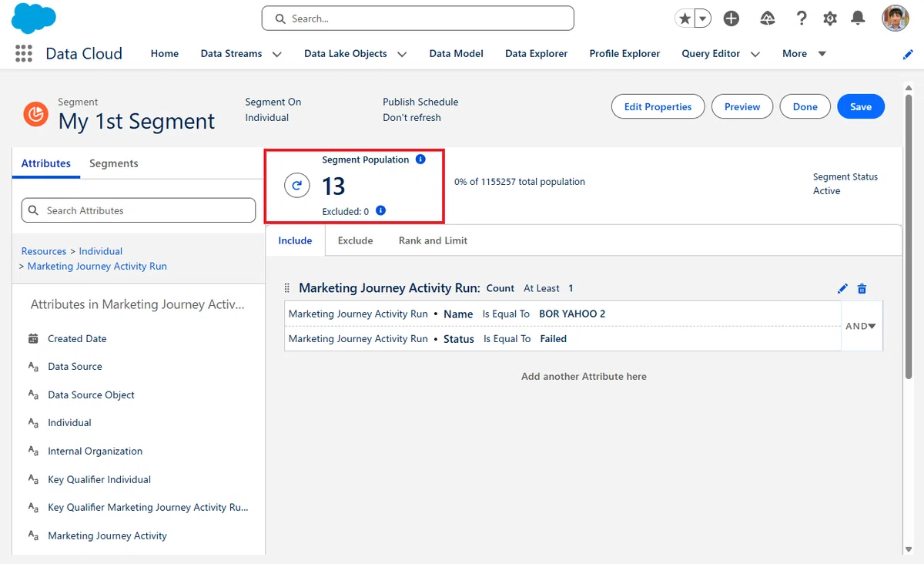Follow the Marketing Journey Activity Run breadcrumb
This screenshot has height=564, width=924.
click(x=97, y=266)
